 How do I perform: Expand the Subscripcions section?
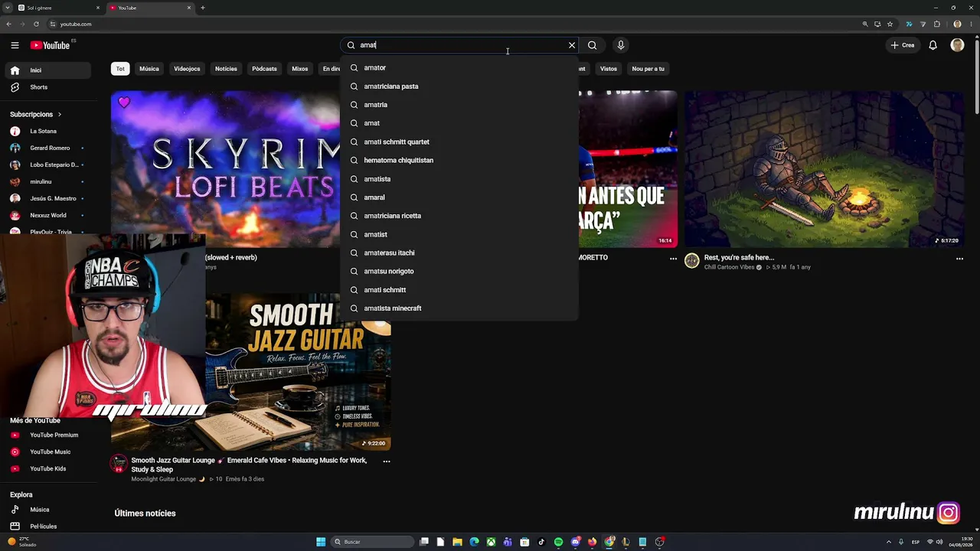point(36,114)
